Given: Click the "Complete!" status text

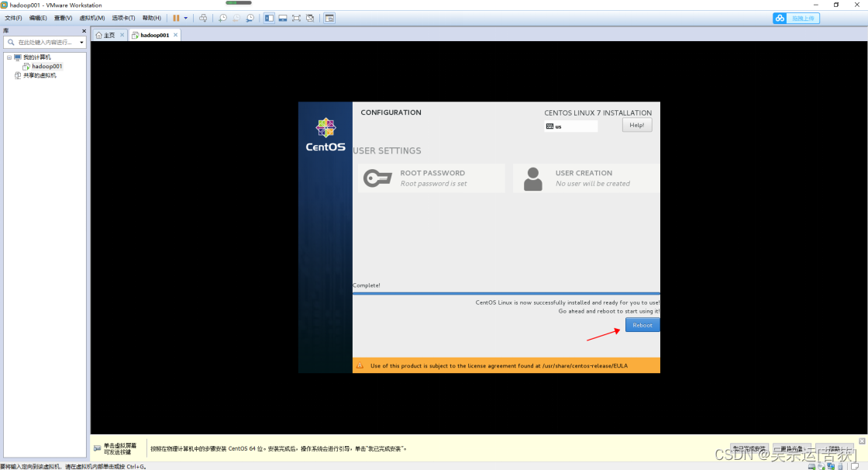Looking at the screenshot, I should pyautogui.click(x=367, y=285).
